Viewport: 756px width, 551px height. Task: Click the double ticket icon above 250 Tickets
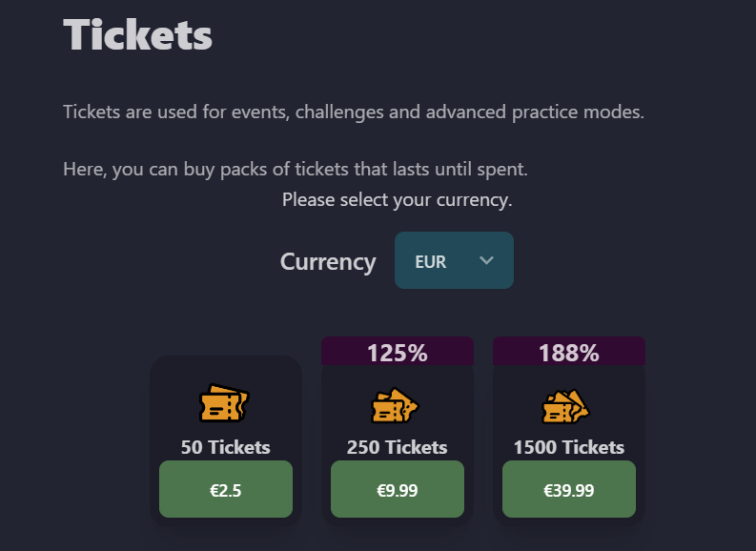[x=395, y=405]
